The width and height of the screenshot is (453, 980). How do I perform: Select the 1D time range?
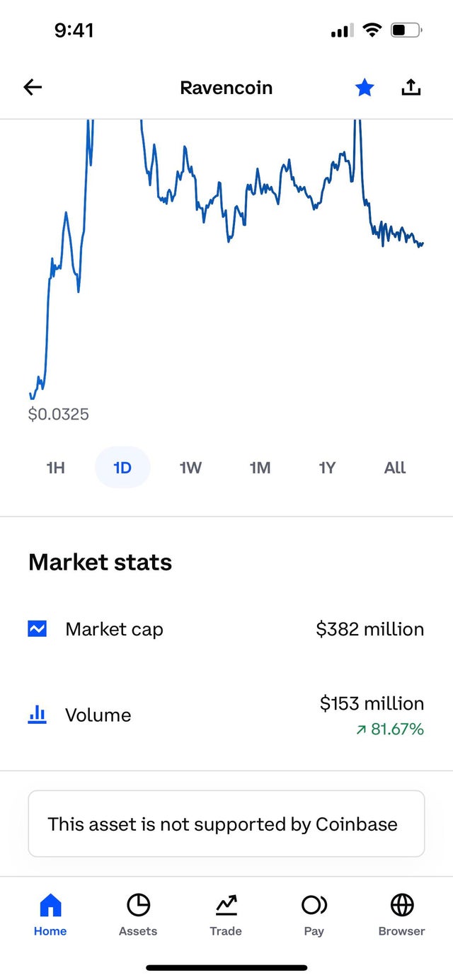pos(122,468)
